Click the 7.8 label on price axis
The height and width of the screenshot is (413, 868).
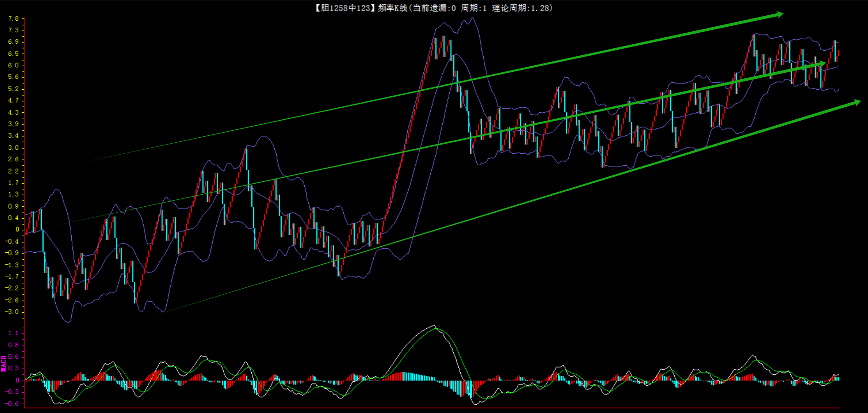pos(13,19)
